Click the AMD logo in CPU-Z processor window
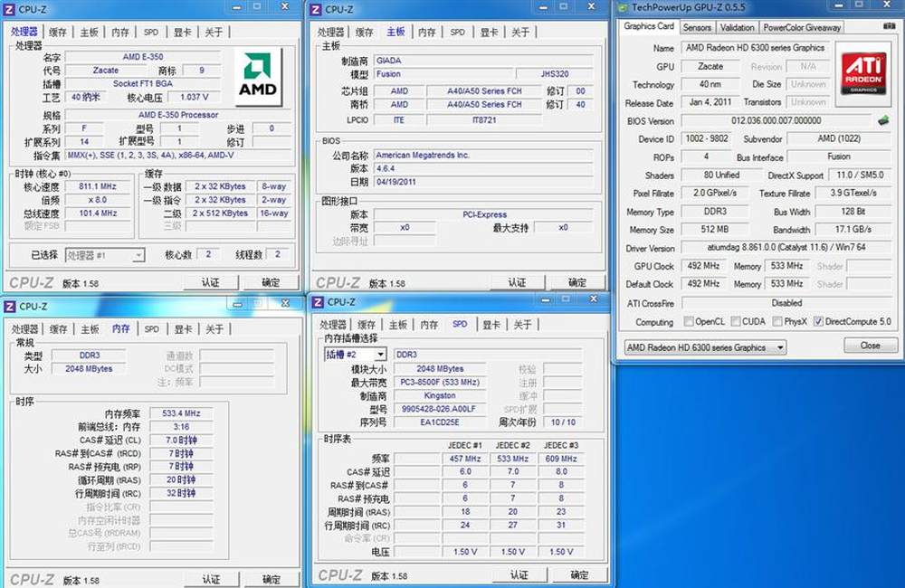The width and height of the screenshot is (905, 588). pyautogui.click(x=258, y=76)
